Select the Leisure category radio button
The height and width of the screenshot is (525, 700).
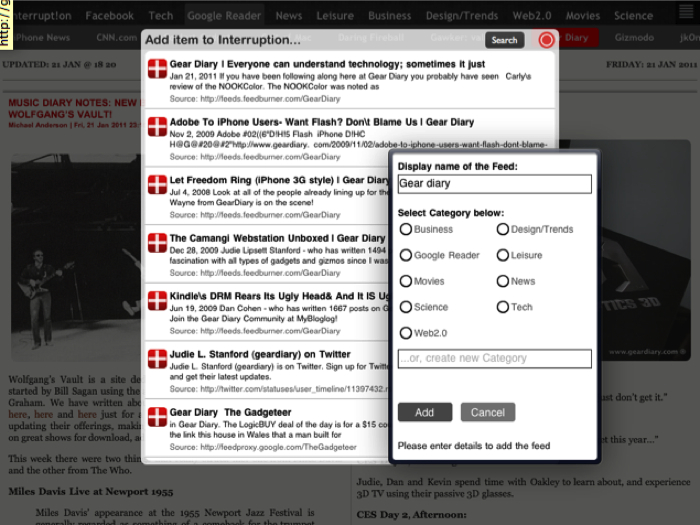(x=503, y=255)
